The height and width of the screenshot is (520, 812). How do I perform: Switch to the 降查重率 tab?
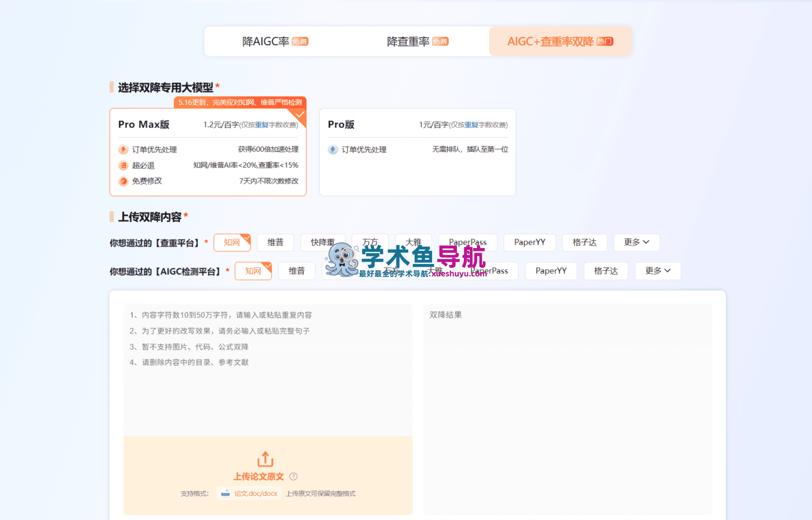(x=417, y=41)
